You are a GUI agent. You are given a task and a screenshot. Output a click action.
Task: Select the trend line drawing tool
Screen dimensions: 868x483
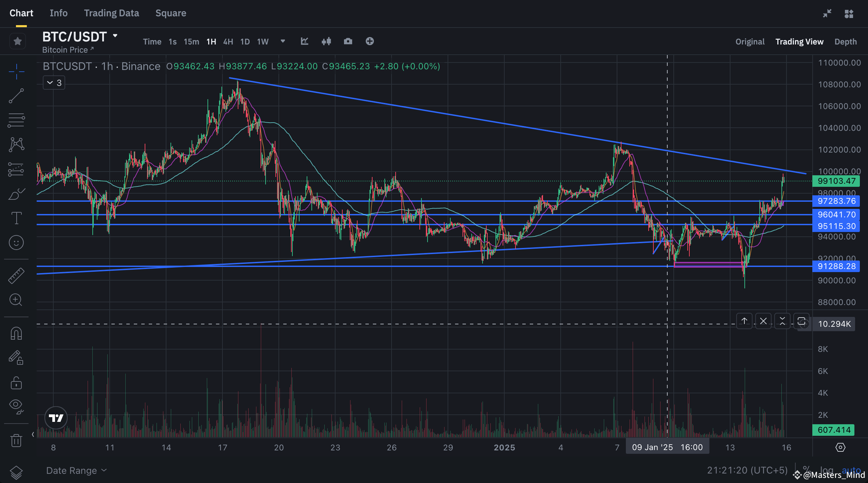pos(16,96)
